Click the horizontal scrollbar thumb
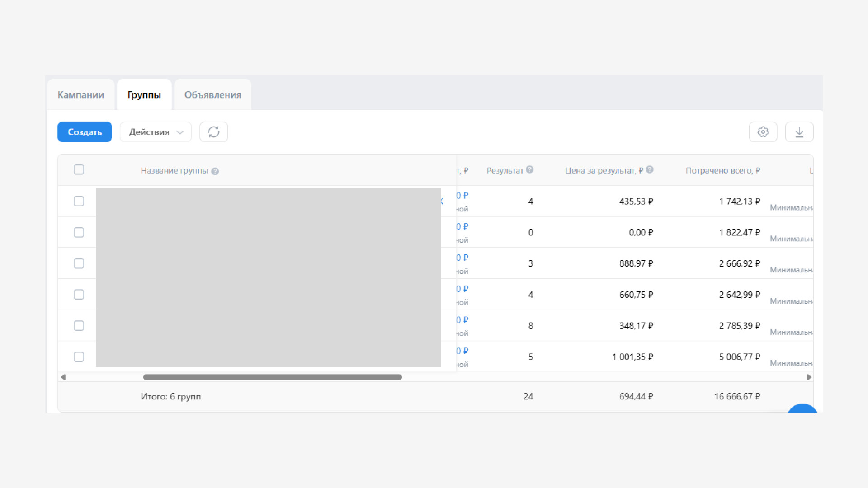Viewport: 868px width, 488px height. point(272,377)
